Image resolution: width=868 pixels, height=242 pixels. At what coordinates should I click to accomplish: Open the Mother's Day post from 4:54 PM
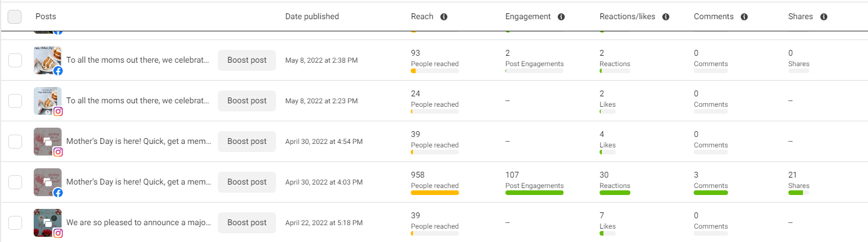coord(138,142)
